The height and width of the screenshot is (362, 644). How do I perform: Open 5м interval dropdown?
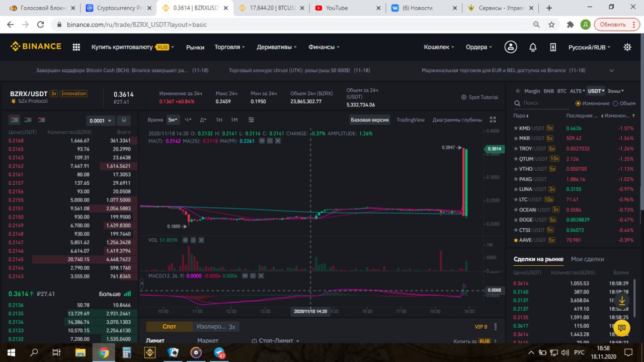(x=174, y=120)
